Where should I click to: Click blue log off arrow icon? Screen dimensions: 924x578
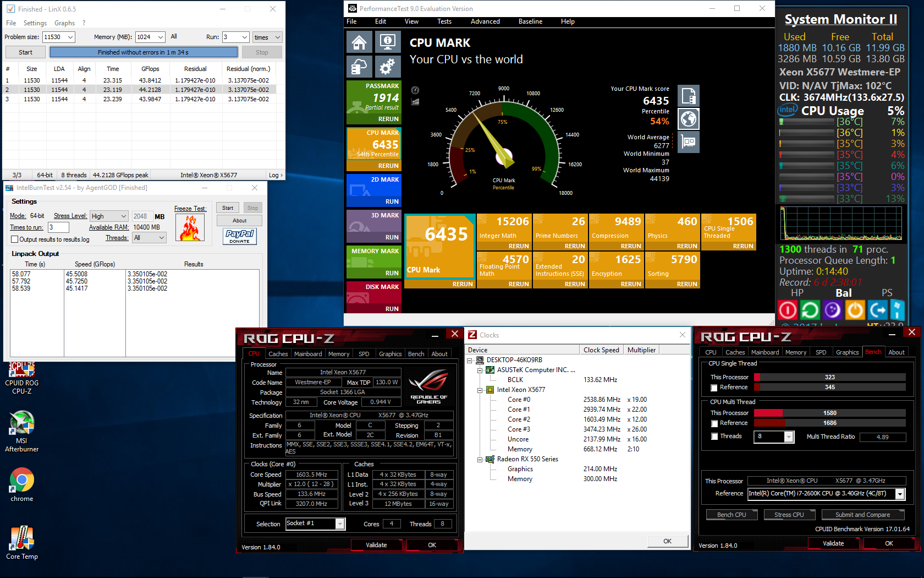coord(877,310)
